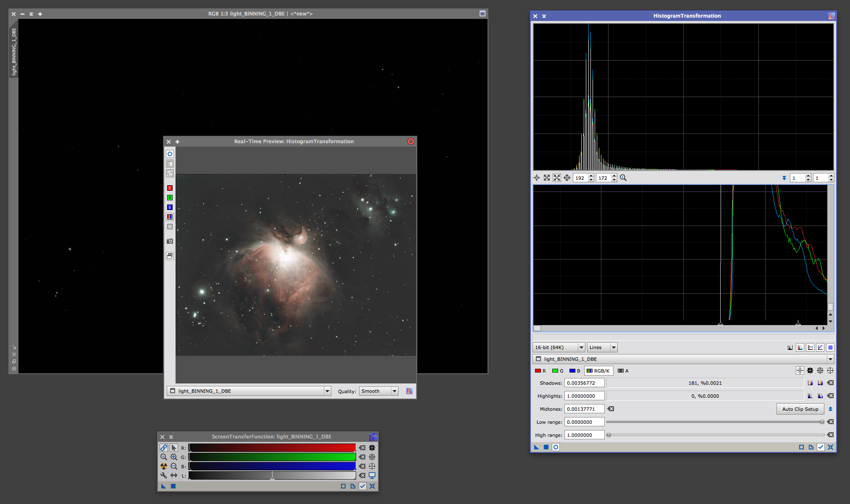This screenshot has height=504, width=850.
Task: Select the G channel tab
Action: pos(558,370)
